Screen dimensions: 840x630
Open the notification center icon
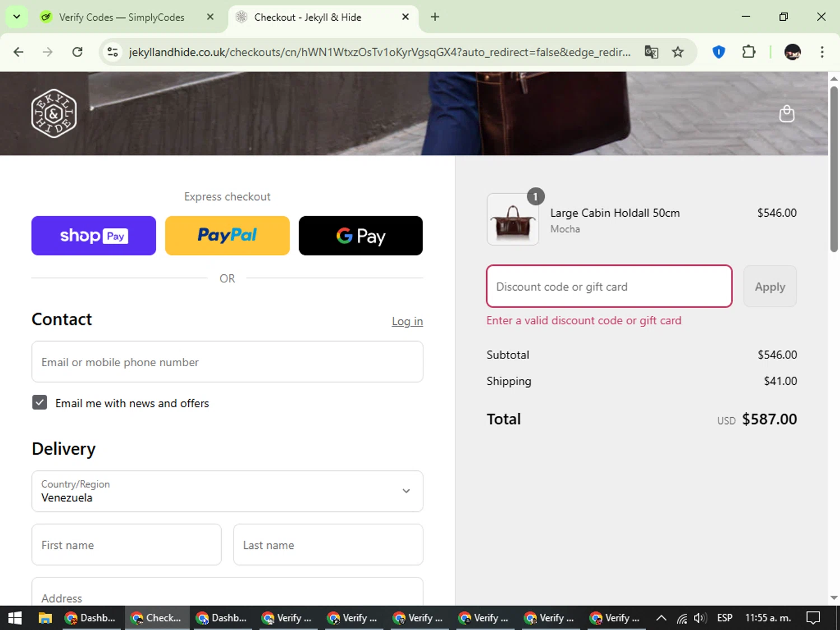click(x=813, y=618)
